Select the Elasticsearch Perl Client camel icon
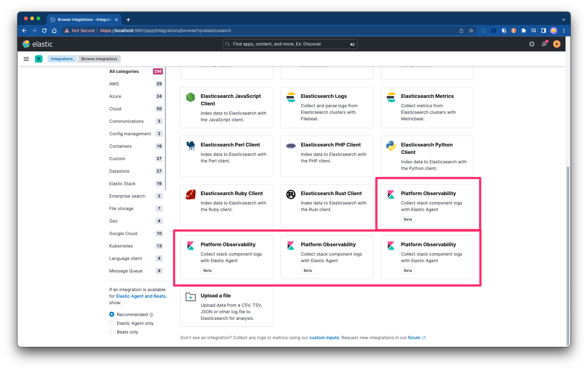Screen dimensions: 588x370 [190, 145]
